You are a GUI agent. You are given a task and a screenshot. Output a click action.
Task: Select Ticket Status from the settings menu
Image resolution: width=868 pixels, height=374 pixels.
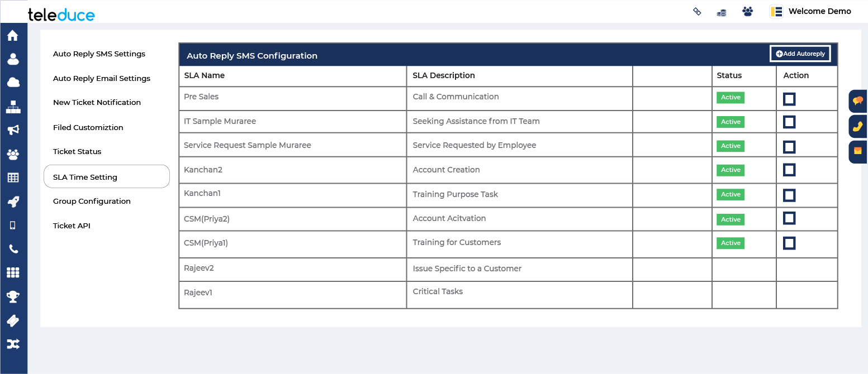(77, 151)
